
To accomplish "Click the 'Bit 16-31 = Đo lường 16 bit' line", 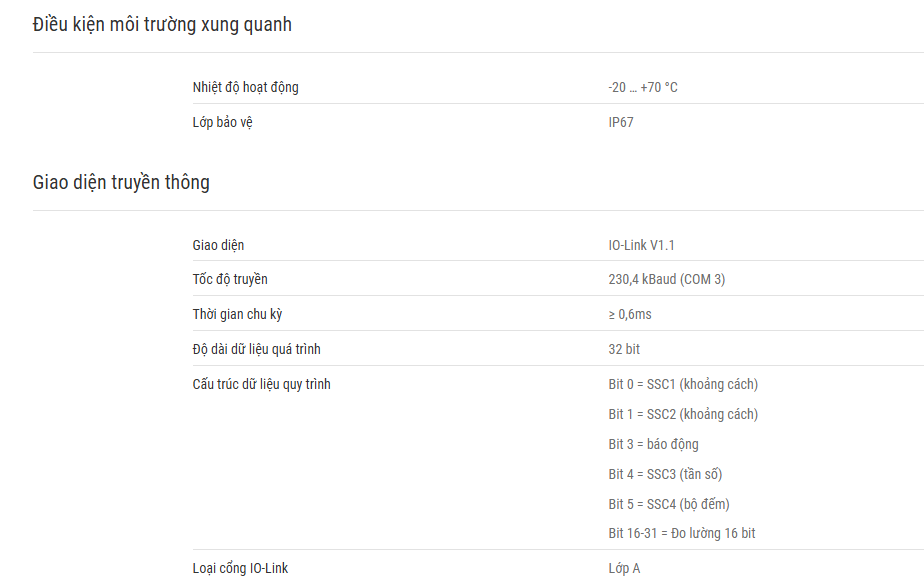I will [681, 533].
